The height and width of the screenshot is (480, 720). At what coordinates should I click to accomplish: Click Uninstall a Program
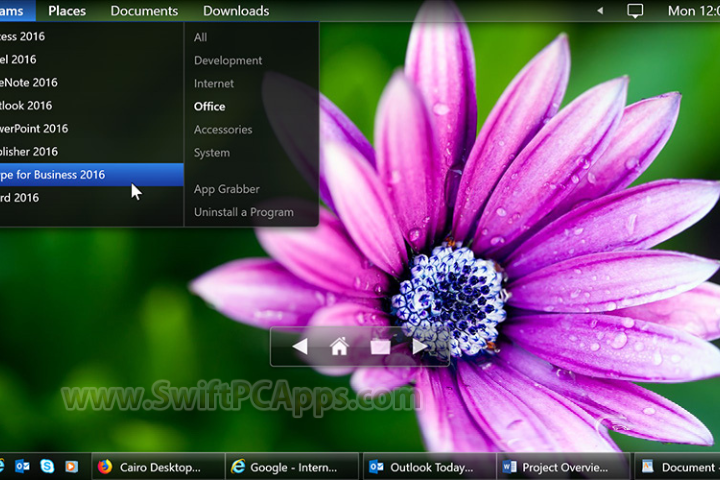pyautogui.click(x=243, y=212)
